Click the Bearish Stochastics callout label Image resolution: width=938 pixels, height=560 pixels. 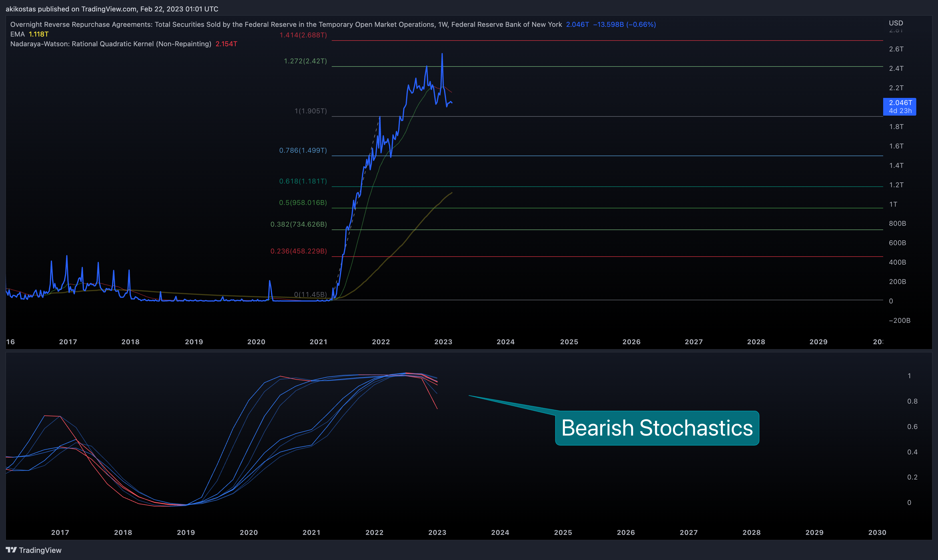coord(657,428)
